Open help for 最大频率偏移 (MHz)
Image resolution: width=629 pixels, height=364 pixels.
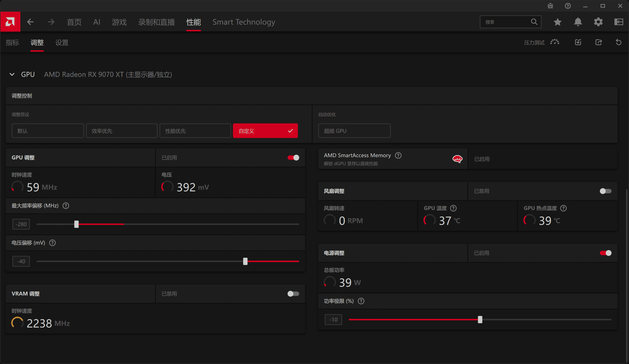click(66, 206)
